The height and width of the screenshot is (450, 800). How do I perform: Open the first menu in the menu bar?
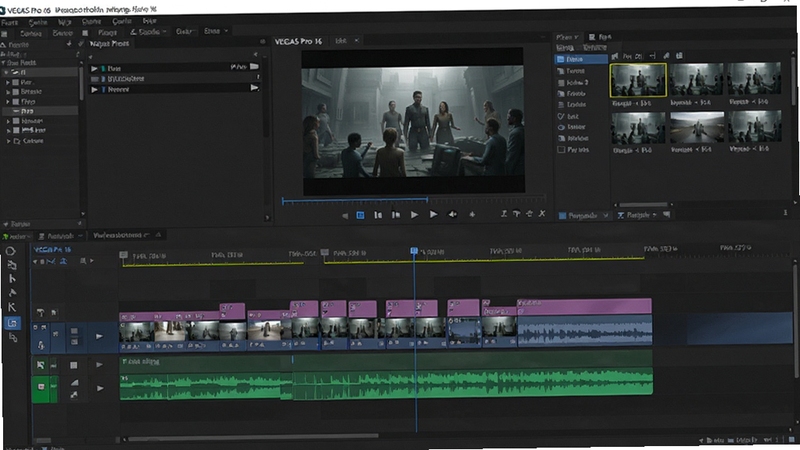(x=10, y=23)
